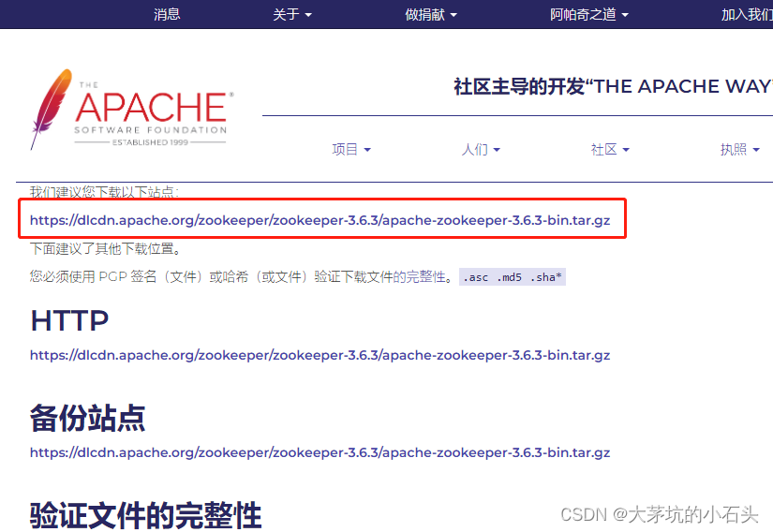Screen dimensions: 773x532
Task: Click the 社区主导的开发 THE APACHE WAY heading
Action: click(613, 87)
